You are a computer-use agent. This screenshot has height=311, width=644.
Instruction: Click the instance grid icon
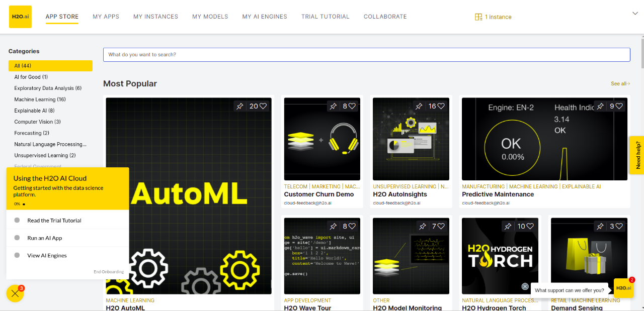coord(478,17)
